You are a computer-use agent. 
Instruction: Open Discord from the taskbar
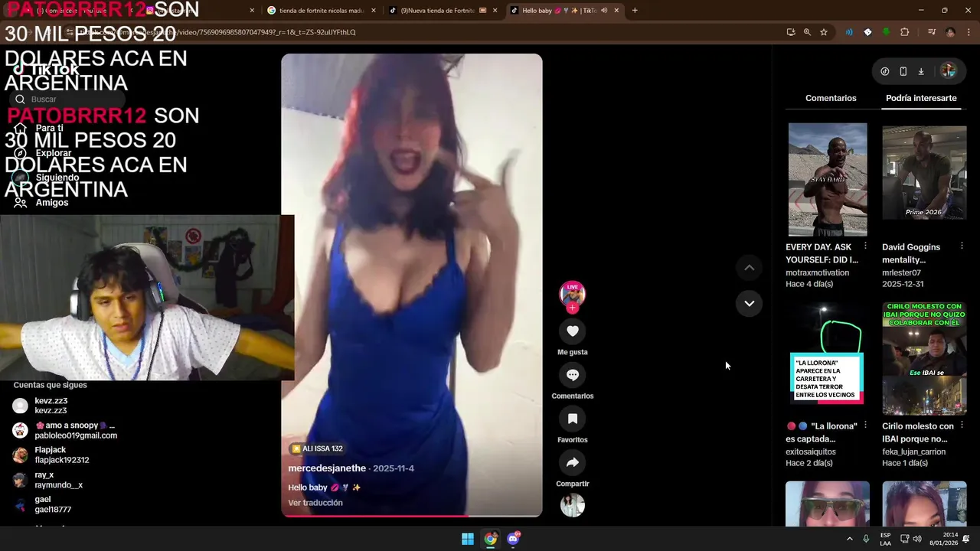point(514,539)
